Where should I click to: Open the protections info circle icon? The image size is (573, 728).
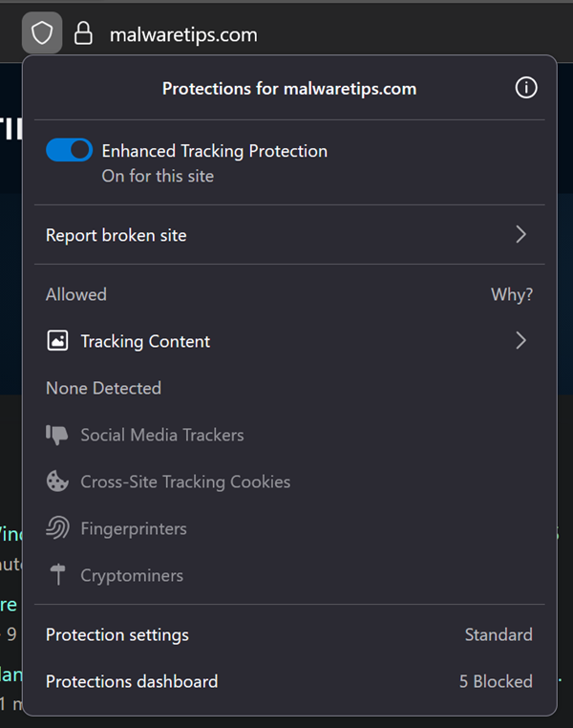(526, 88)
